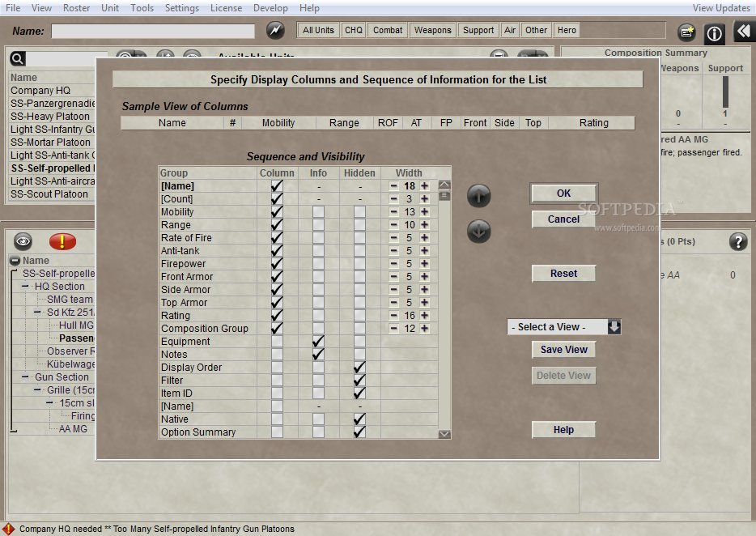This screenshot has height=536, width=756.
Task: Uncheck Hidden checkbox for Display Order
Action: 359,367
